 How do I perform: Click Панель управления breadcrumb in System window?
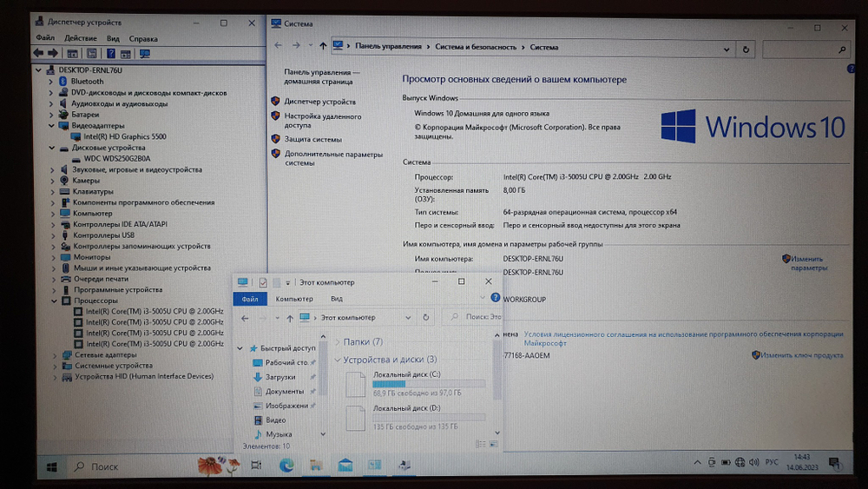tap(388, 47)
